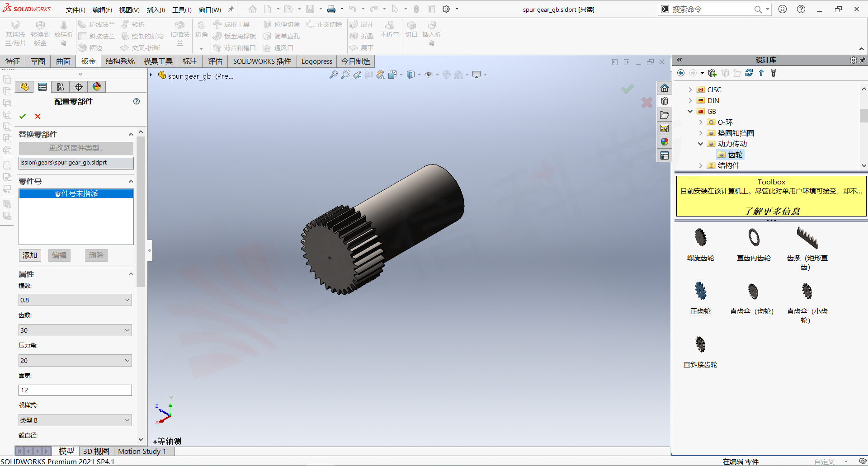
Task: Click the 添加 button
Action: point(30,255)
